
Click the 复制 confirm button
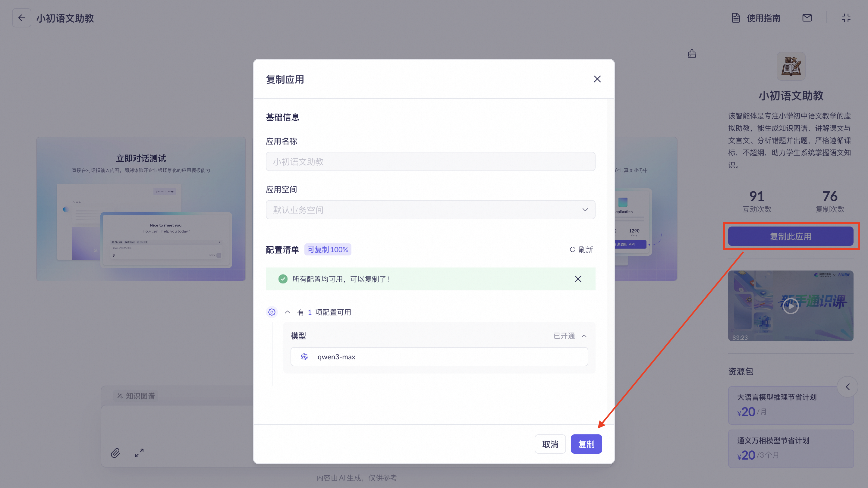click(586, 444)
